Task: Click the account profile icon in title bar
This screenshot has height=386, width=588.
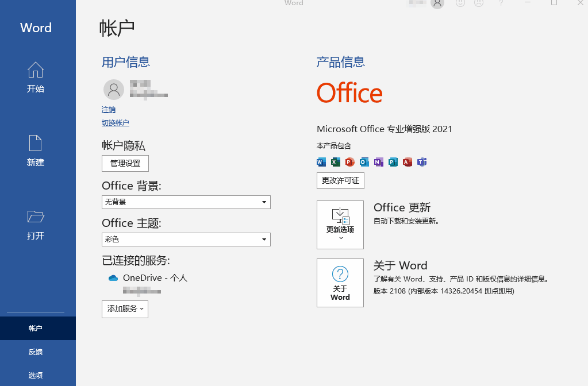Action: click(437, 3)
